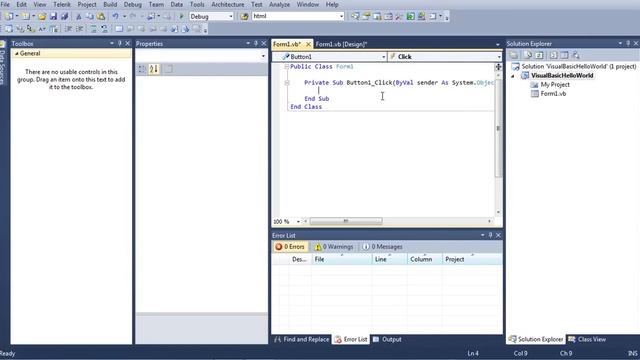Viewport: 640px width, 360px height.
Task: Pin the Toolbox panel with auto-hide icon
Action: point(120,43)
